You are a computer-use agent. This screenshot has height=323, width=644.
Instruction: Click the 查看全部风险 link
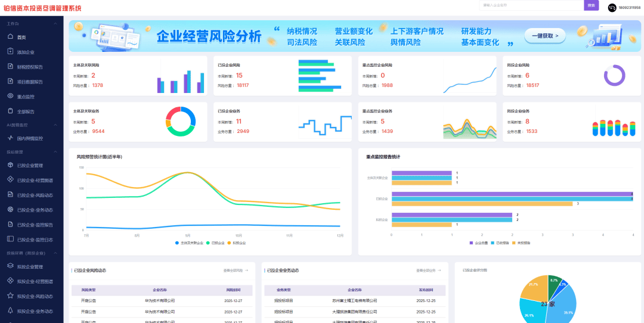tap(236, 271)
